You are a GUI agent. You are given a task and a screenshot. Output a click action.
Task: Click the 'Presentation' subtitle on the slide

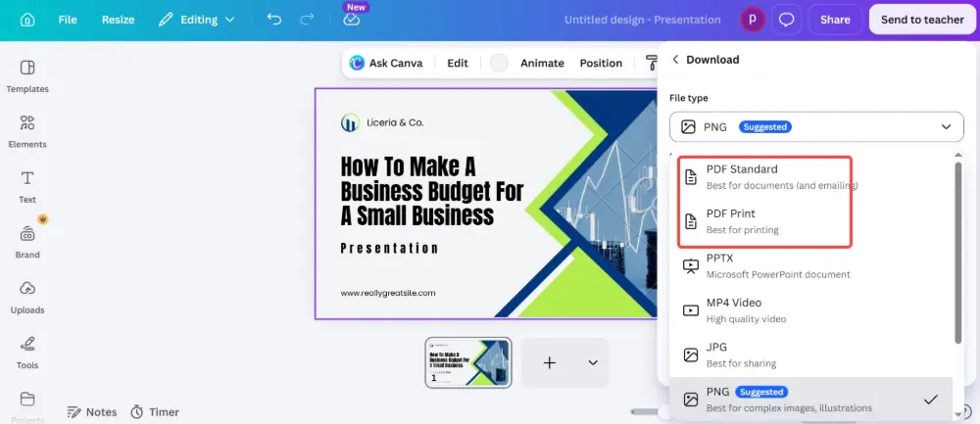[389, 249]
